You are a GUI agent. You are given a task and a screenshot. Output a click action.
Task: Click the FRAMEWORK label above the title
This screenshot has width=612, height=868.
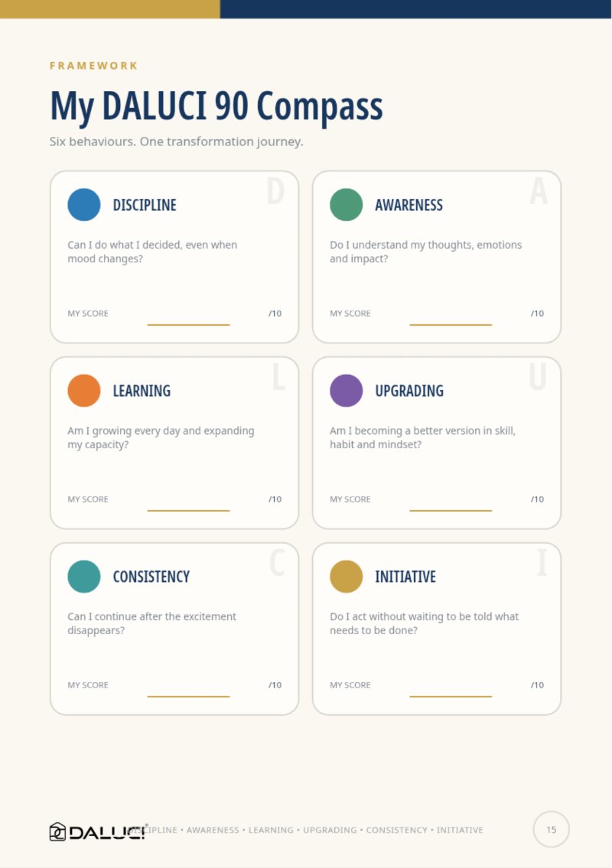coord(93,66)
